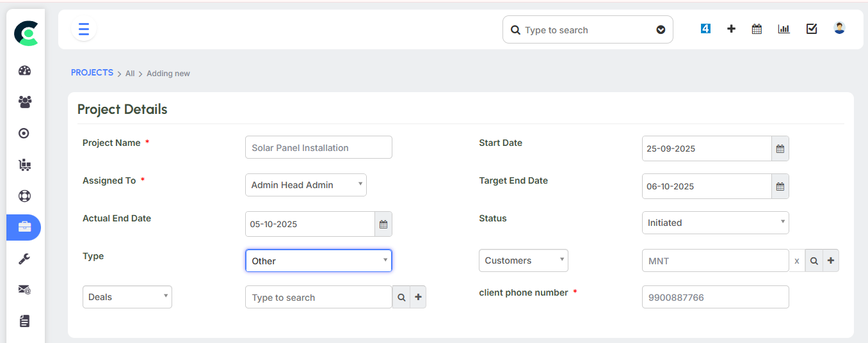Click the contacts group icon in sidebar
868x343 pixels.
(x=25, y=102)
